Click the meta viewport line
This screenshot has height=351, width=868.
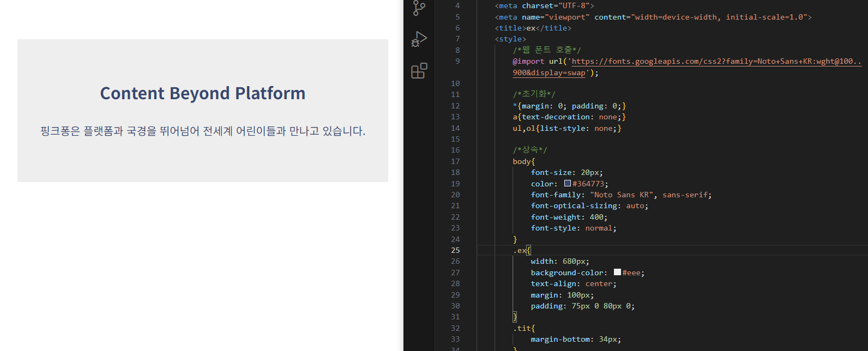click(x=653, y=17)
